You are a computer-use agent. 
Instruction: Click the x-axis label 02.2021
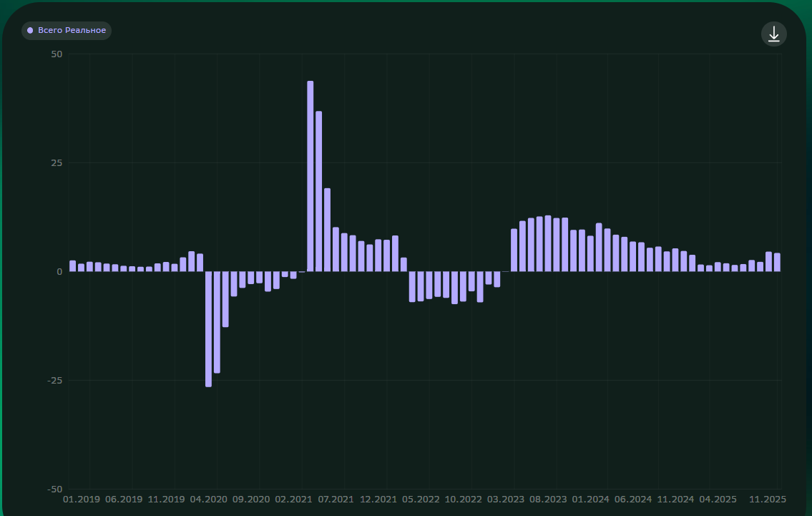(x=293, y=500)
